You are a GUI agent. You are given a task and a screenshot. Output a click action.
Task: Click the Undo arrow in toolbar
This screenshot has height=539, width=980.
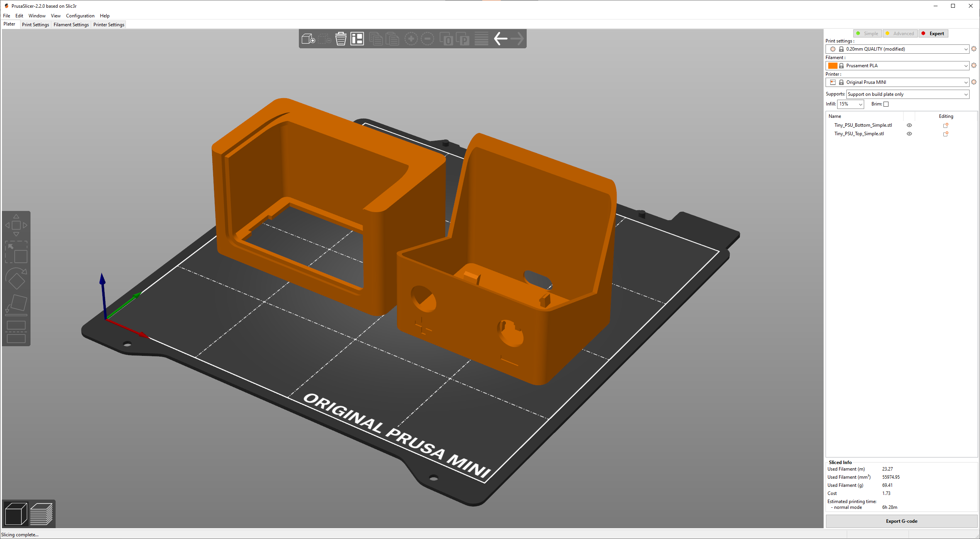point(501,39)
